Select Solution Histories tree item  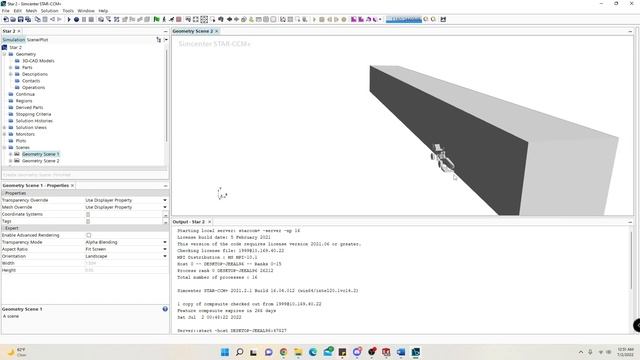coord(34,121)
